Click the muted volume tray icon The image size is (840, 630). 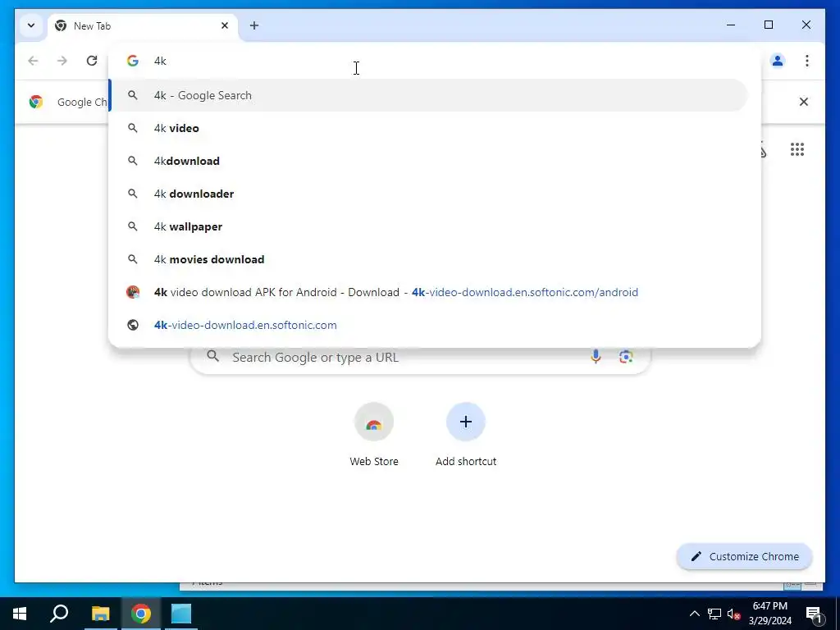734,614
